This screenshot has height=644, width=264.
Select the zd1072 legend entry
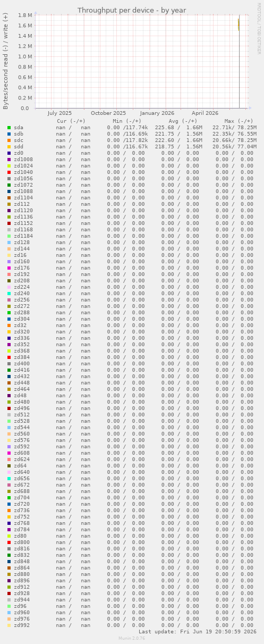23,185
